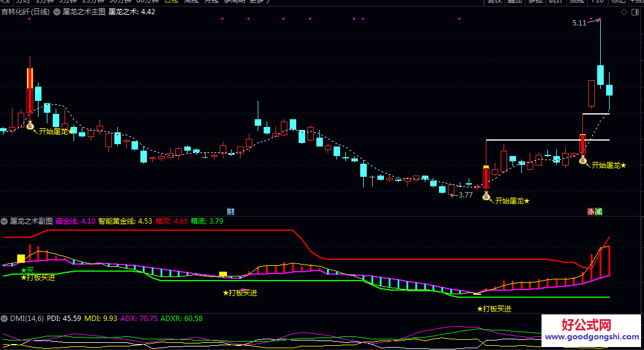Click the 藏金线 4.10 magenta legend label
The width and height of the screenshot is (644, 350).
coord(76,221)
